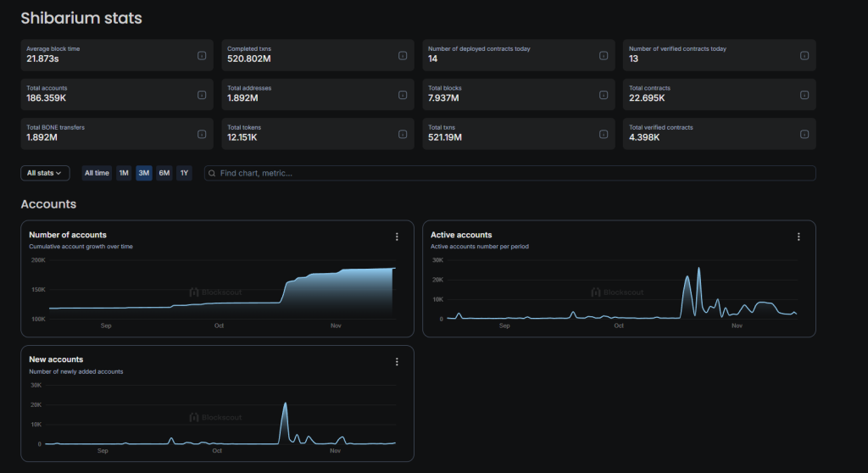
Task: Click the 521.19M total txns value
Action: pyautogui.click(x=445, y=137)
